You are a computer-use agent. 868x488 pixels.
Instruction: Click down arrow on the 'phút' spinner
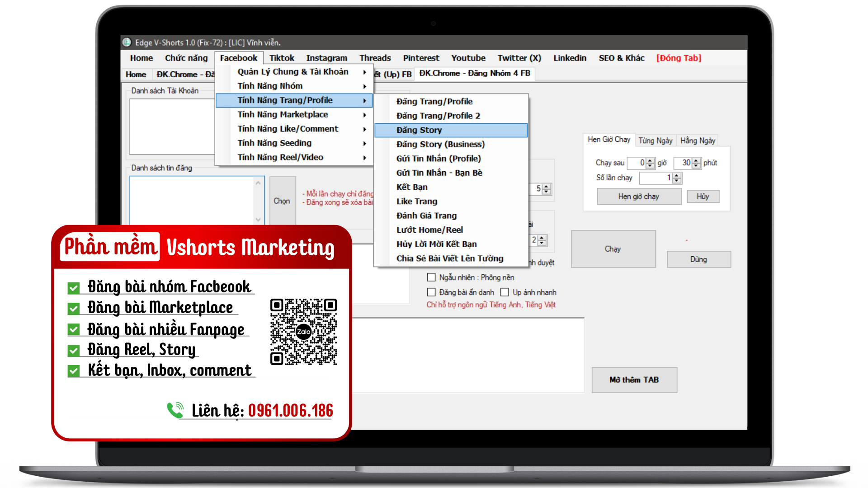(x=696, y=166)
